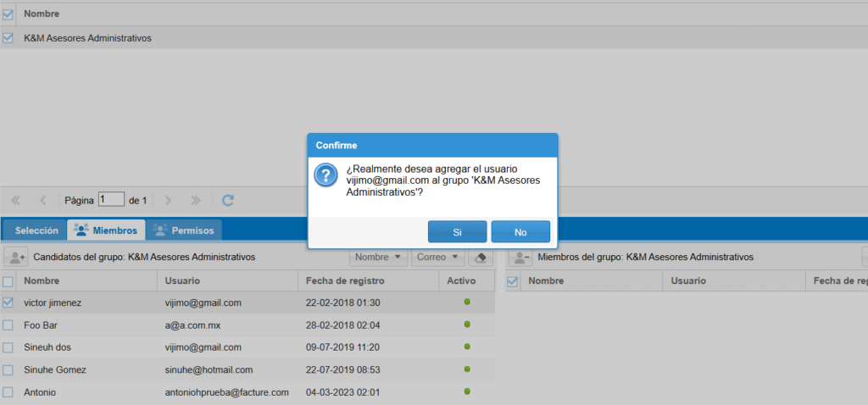Confirm adding the user with Si
868x405 pixels.
457,232
